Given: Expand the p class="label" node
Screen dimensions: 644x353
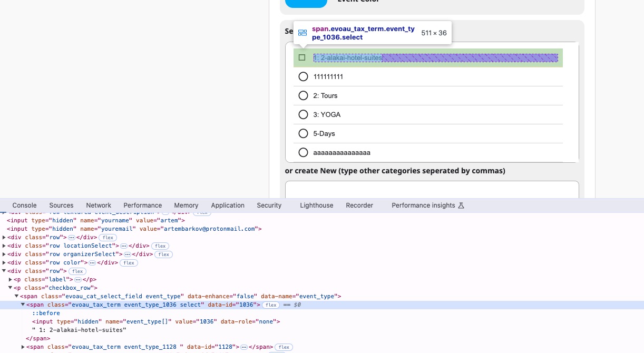Looking at the screenshot, I should point(11,280).
